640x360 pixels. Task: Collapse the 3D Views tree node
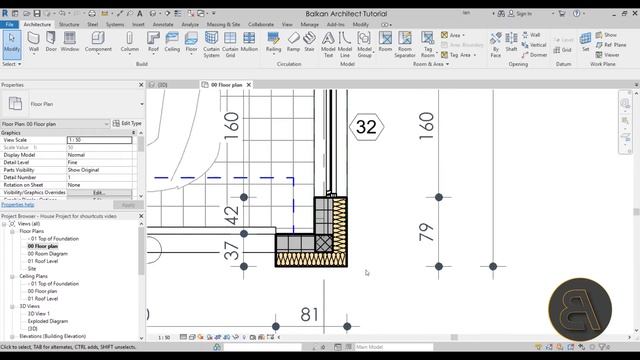pos(12,306)
